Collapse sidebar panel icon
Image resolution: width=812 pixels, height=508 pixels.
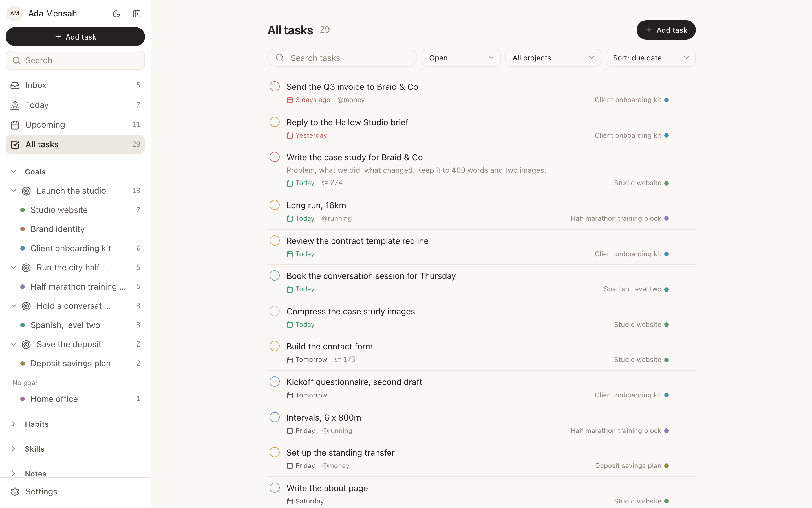click(x=136, y=14)
